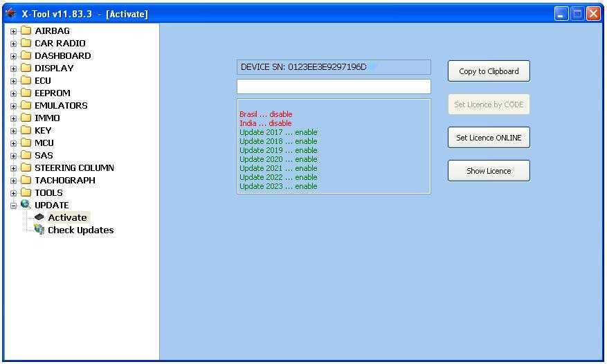The height and width of the screenshot is (364, 607).
Task: Click the 'India ... disable' line
Action: pos(266,123)
